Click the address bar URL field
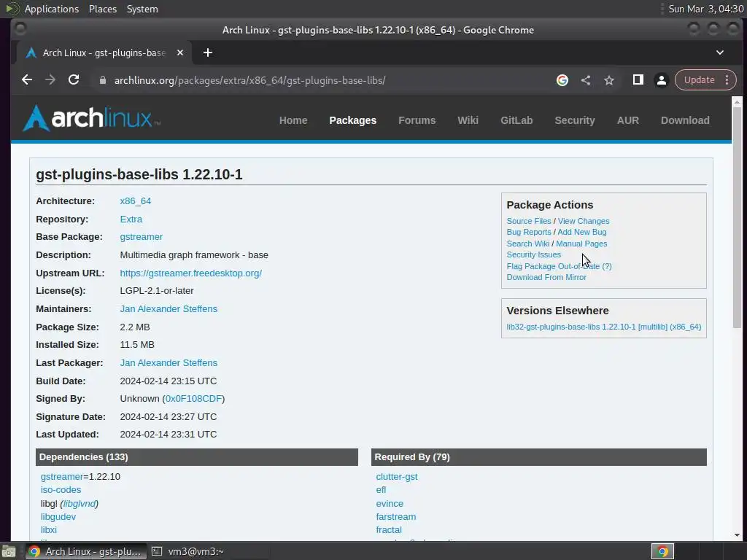 249,80
